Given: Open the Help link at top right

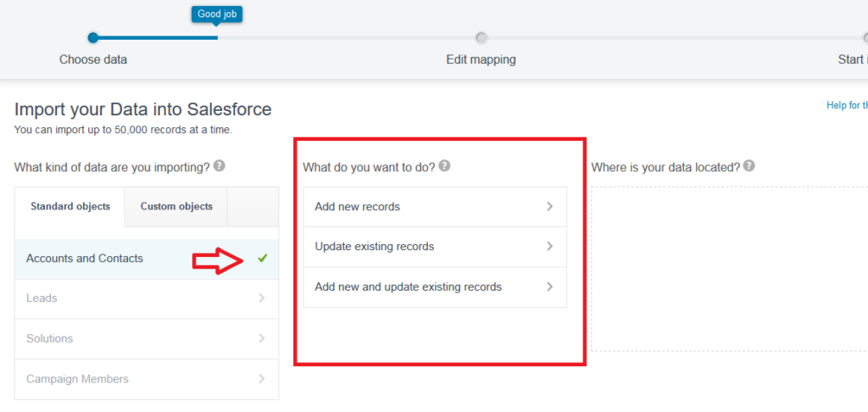Looking at the screenshot, I should coord(847,105).
